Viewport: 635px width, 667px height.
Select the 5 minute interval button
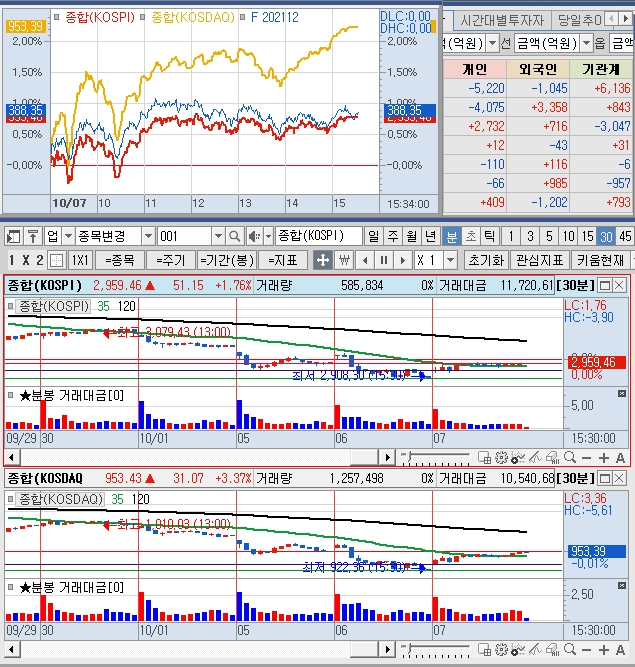[549, 236]
